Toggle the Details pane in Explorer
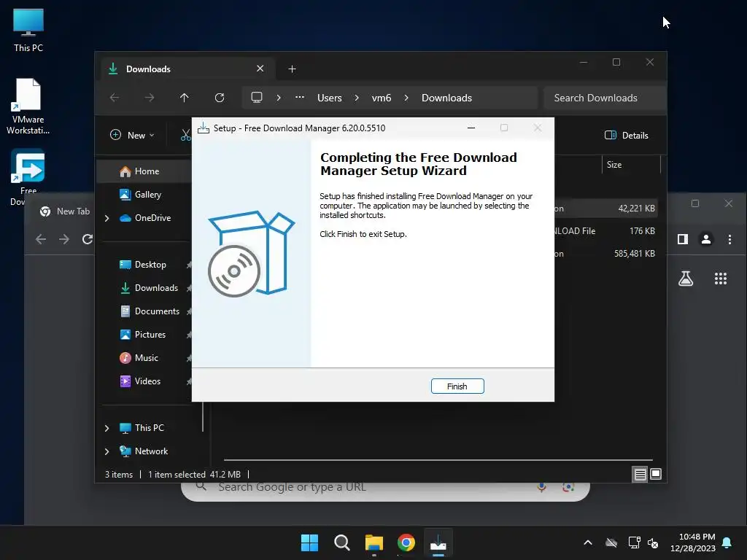Viewport: 747px width, 560px height. click(x=627, y=135)
